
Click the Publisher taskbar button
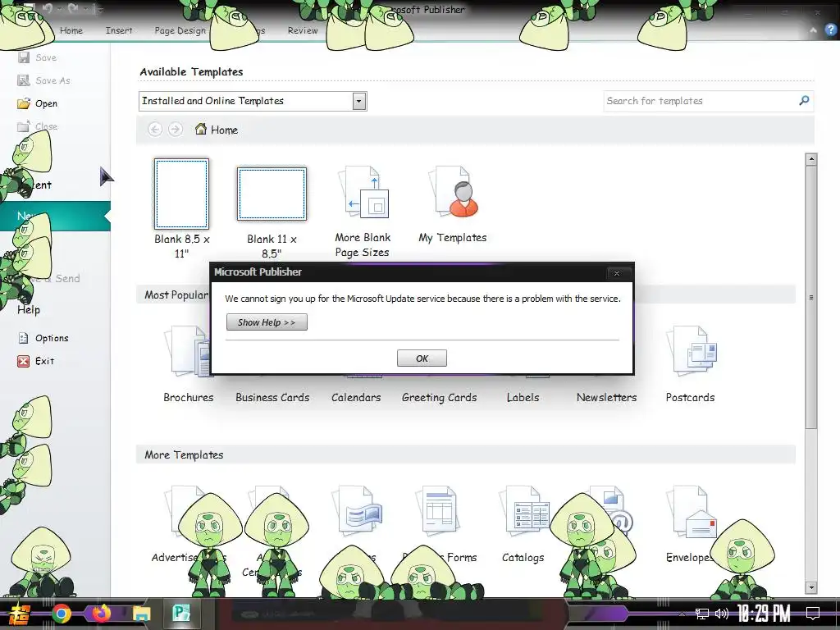(181, 614)
